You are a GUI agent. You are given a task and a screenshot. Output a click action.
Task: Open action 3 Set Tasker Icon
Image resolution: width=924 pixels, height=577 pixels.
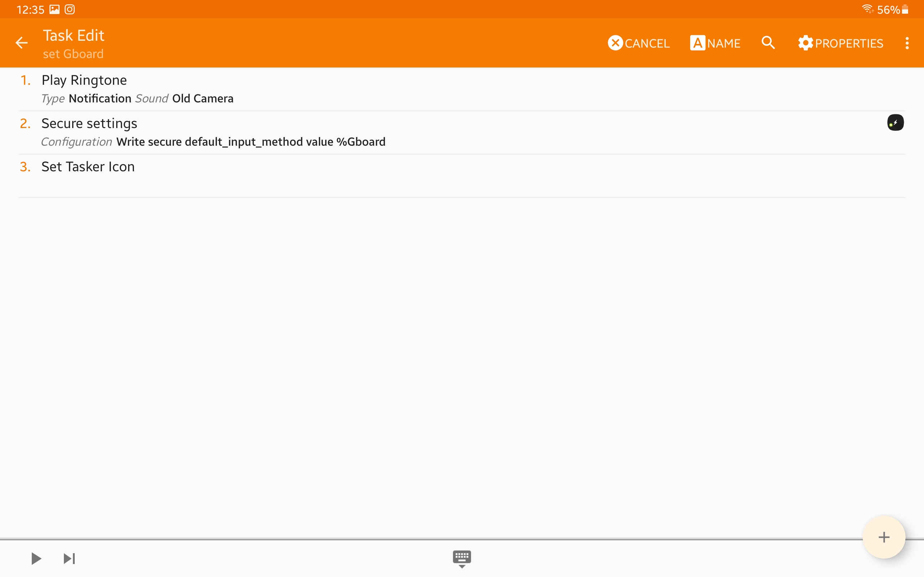point(88,167)
